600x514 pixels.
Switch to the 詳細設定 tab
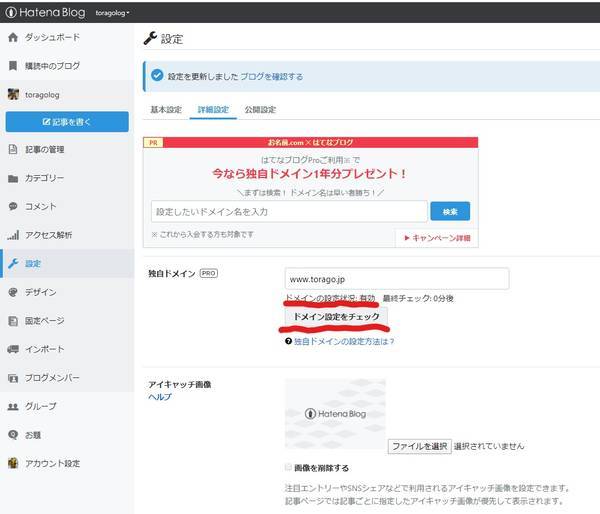coord(213,109)
